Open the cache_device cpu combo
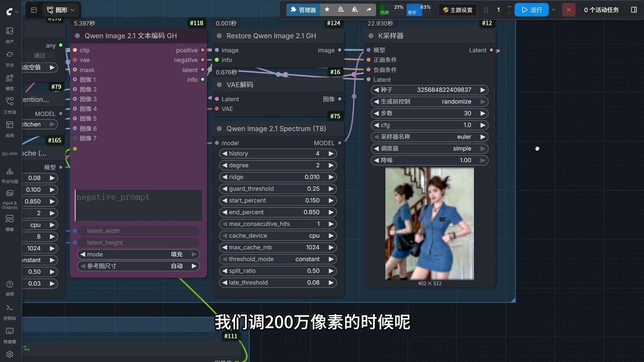644x362 pixels. 278,236
